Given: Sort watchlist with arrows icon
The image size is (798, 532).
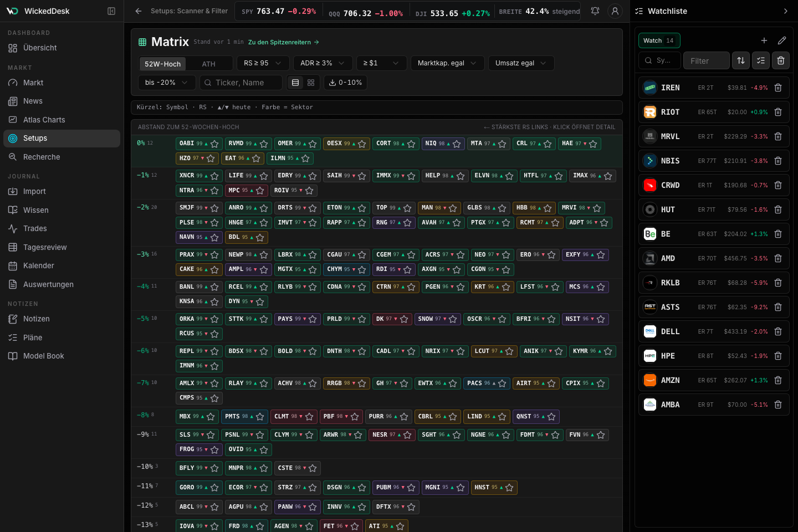Looking at the screenshot, I should click(x=741, y=60).
